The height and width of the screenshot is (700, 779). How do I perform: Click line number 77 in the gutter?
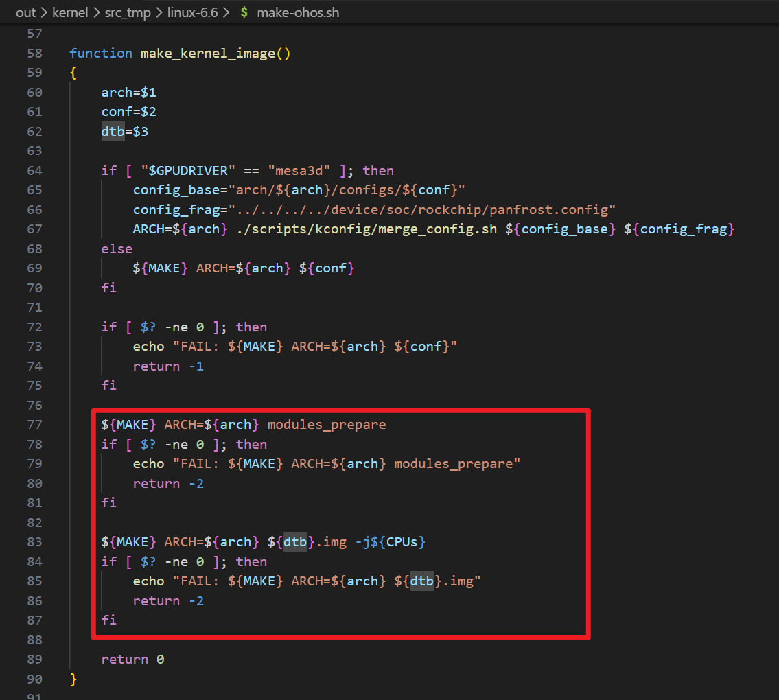click(x=34, y=425)
